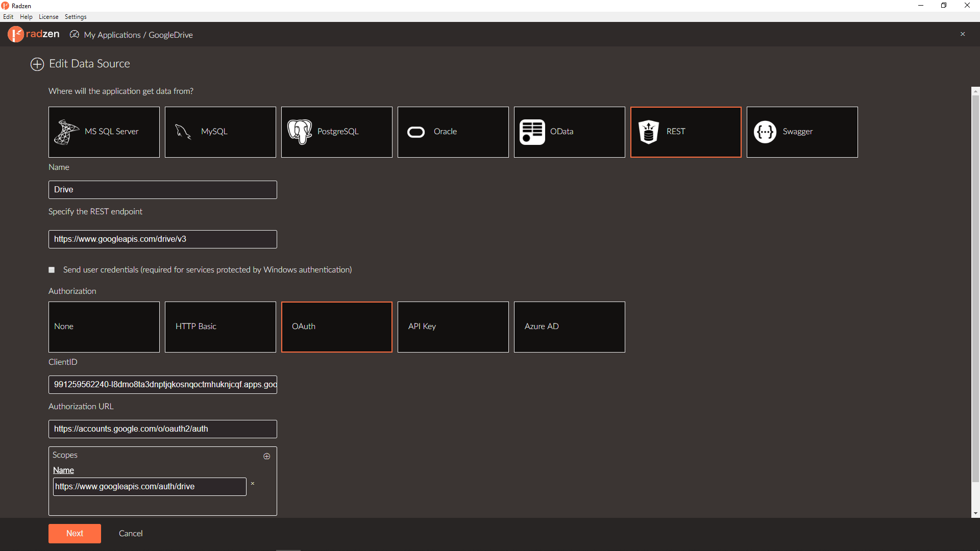Click the scrollbar down arrow
Screen dimensions: 980x551
click(x=975, y=514)
